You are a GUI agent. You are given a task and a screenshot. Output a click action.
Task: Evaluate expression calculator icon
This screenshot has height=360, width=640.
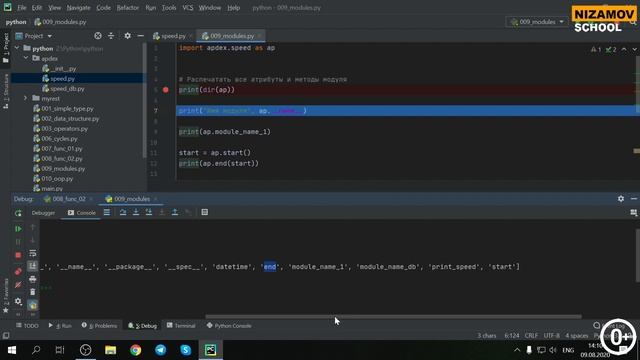tap(204, 212)
